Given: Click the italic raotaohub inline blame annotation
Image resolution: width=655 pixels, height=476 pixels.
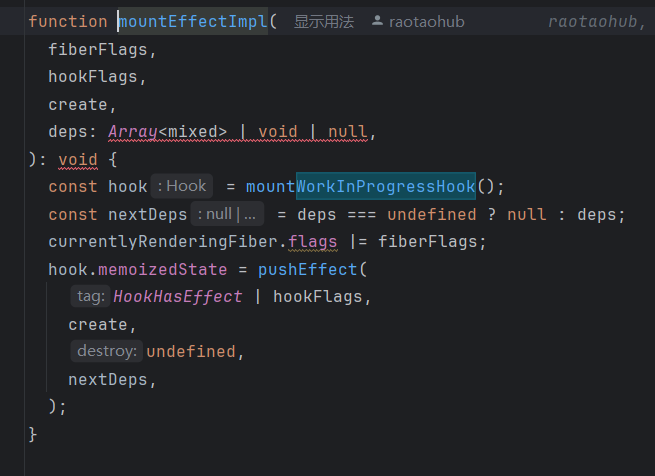Looking at the screenshot, I should click(597, 21).
